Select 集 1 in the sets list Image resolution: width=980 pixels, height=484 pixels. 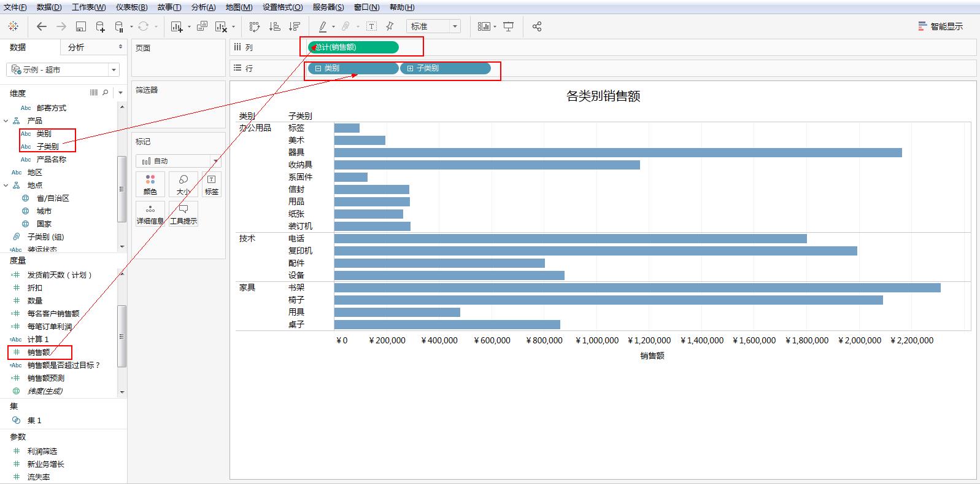tap(34, 421)
